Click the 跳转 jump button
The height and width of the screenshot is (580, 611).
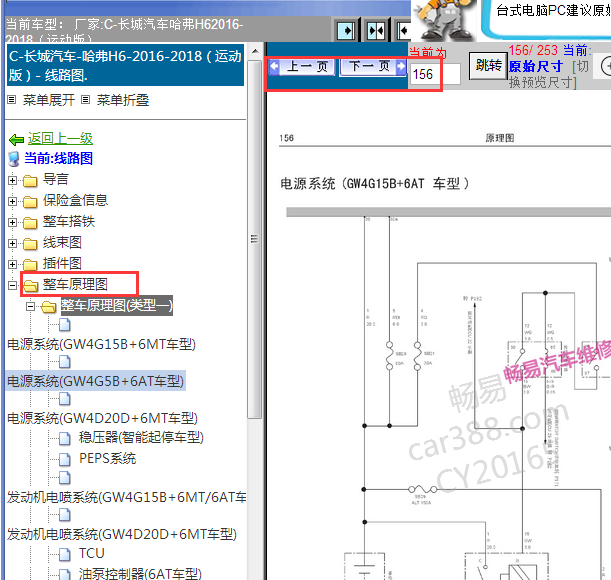point(488,65)
